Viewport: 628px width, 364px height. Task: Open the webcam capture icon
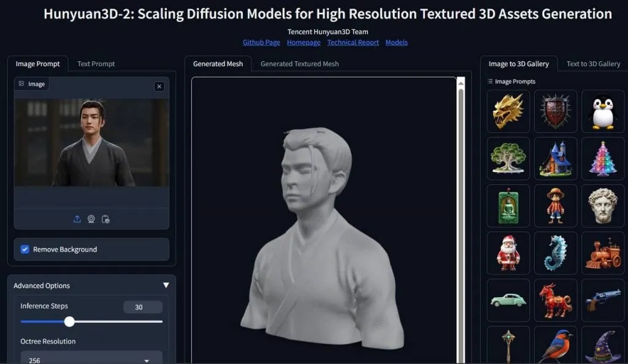[x=91, y=219]
